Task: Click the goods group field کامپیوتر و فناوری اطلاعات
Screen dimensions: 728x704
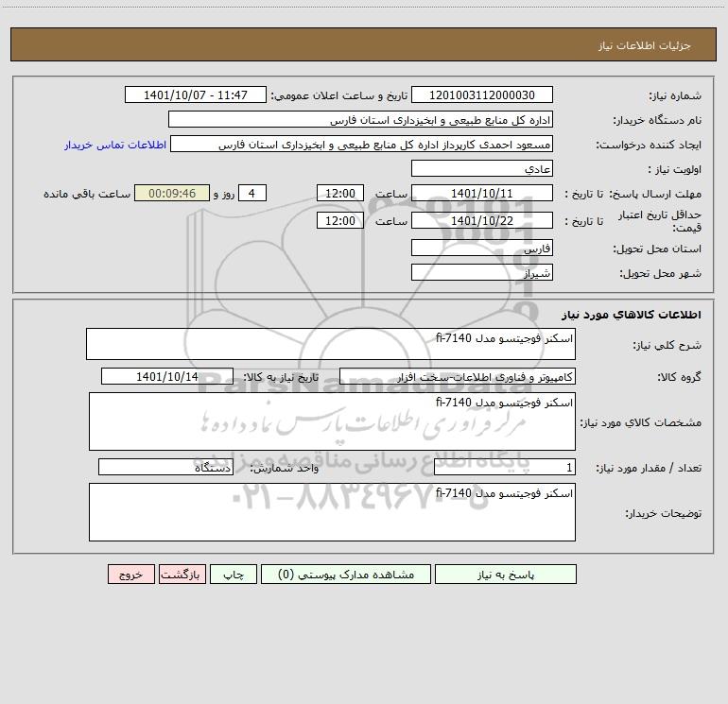Action: tap(458, 376)
